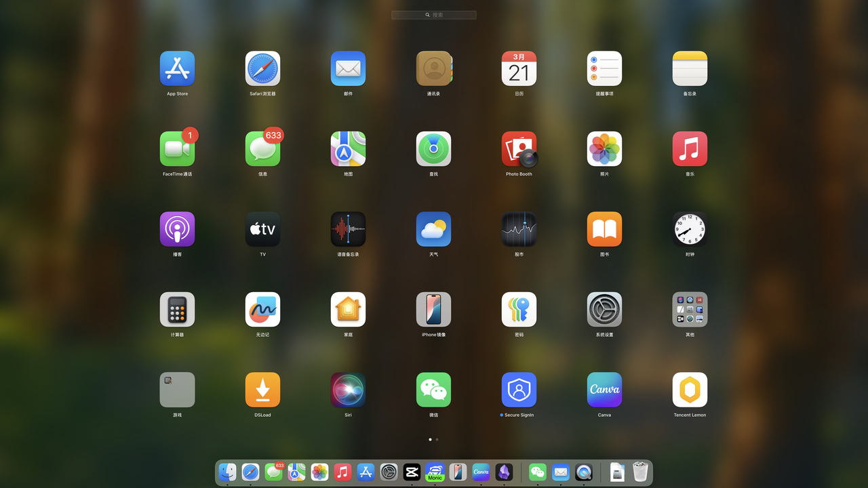Viewport: 868px width, 488px height.
Task: Open CapCut from the Dock
Action: [412, 472]
